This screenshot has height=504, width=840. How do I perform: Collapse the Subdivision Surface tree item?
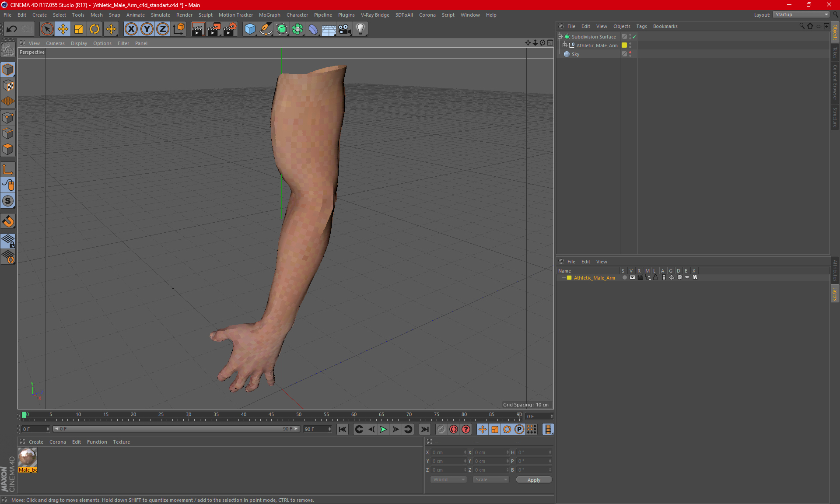(x=560, y=37)
